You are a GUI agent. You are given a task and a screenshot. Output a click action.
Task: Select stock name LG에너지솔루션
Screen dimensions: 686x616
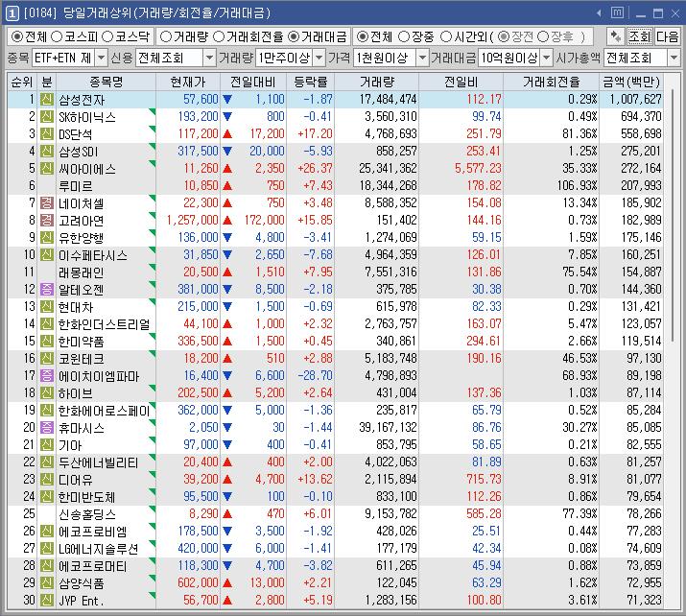(99, 549)
